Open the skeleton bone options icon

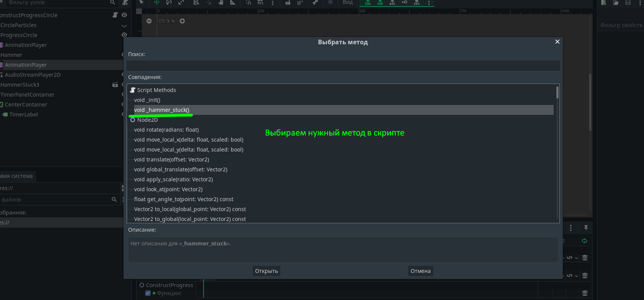click(x=315, y=2)
